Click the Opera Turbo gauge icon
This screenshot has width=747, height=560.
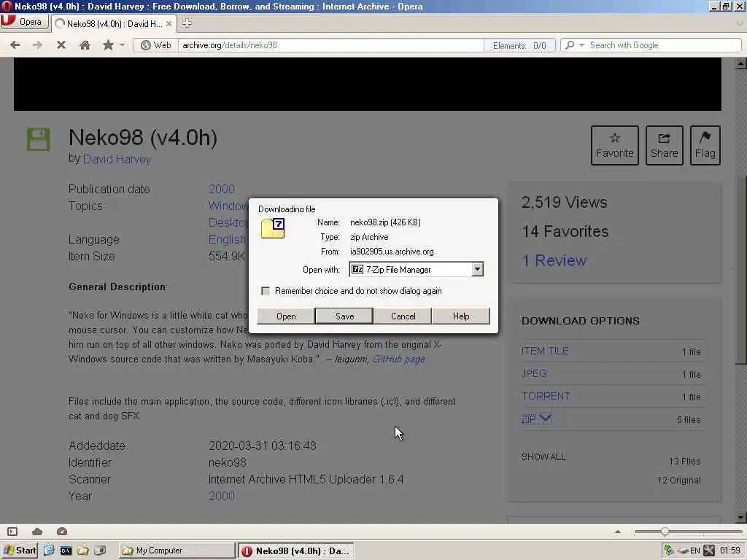coord(62,532)
